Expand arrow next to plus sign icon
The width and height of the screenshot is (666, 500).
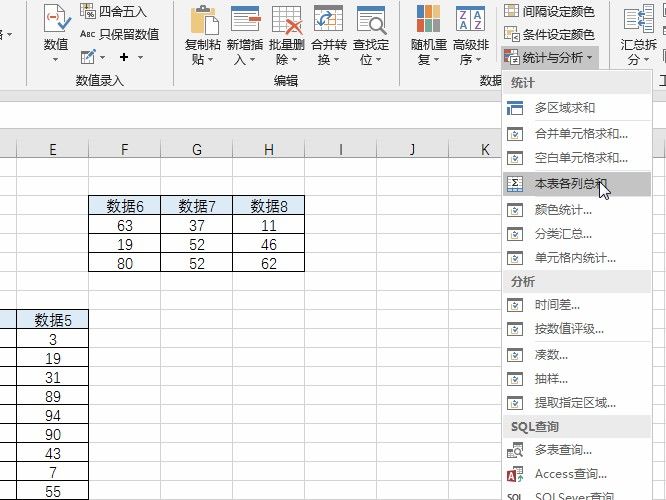[140, 57]
